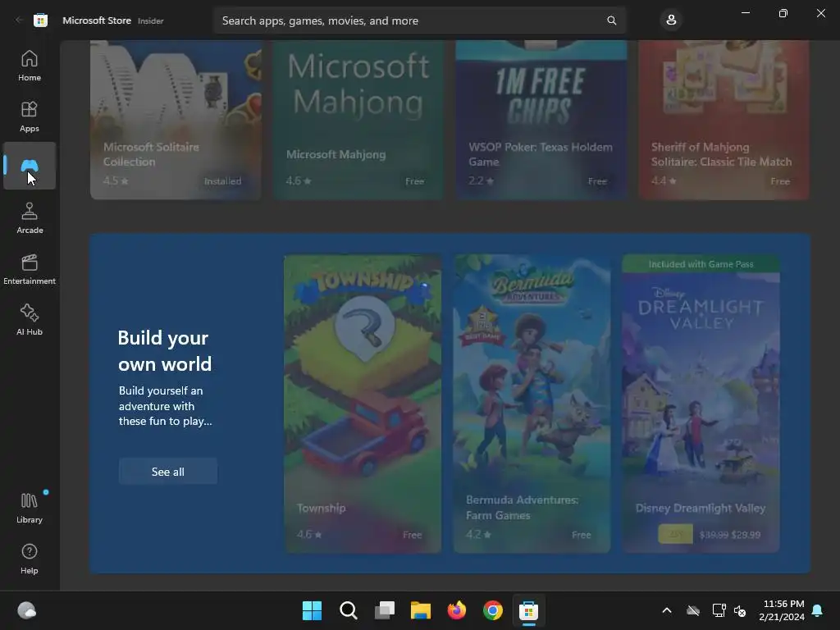
Task: Select the Gaming controller icon
Action: click(x=30, y=166)
